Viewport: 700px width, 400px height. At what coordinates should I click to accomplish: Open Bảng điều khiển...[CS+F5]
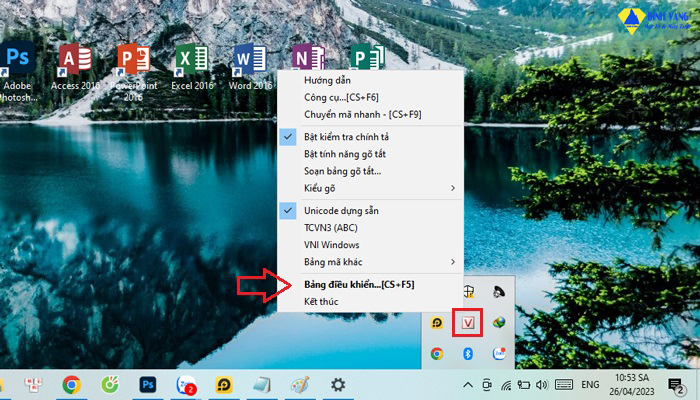371,284
